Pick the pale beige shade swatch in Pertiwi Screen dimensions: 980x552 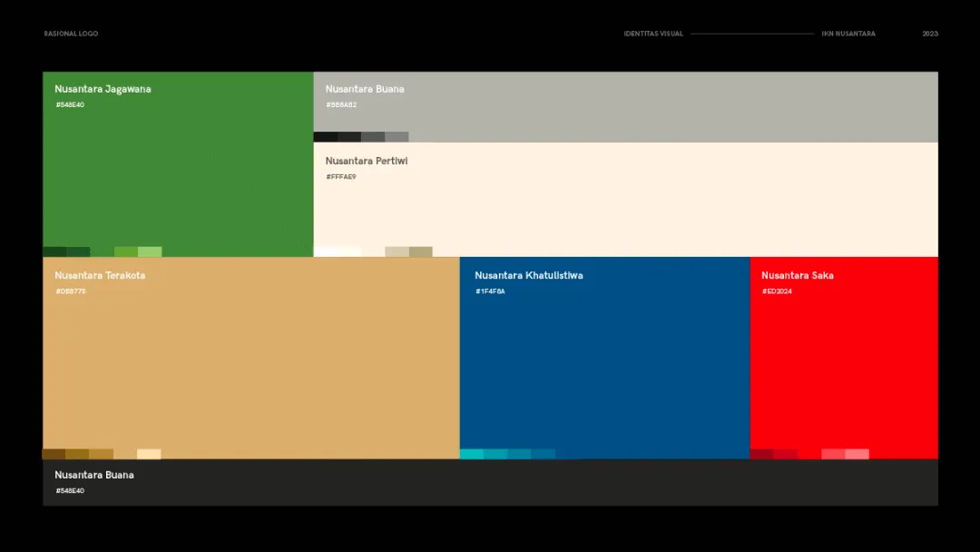(x=397, y=251)
